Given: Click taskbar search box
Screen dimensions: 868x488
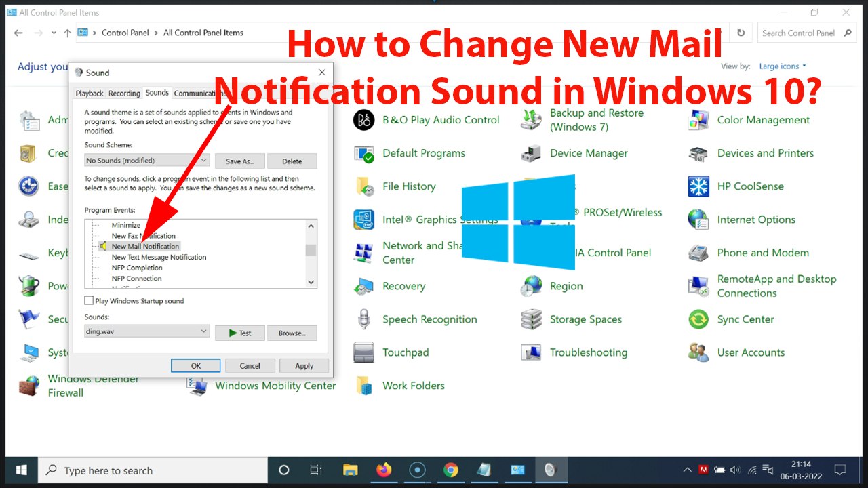Looking at the screenshot, I should coord(153,470).
